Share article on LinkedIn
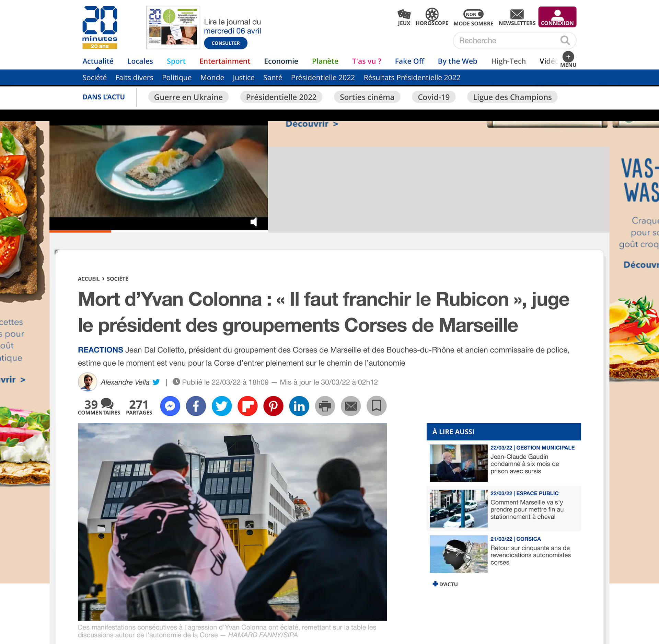Viewport: 659px width, 644px height. pos(299,406)
